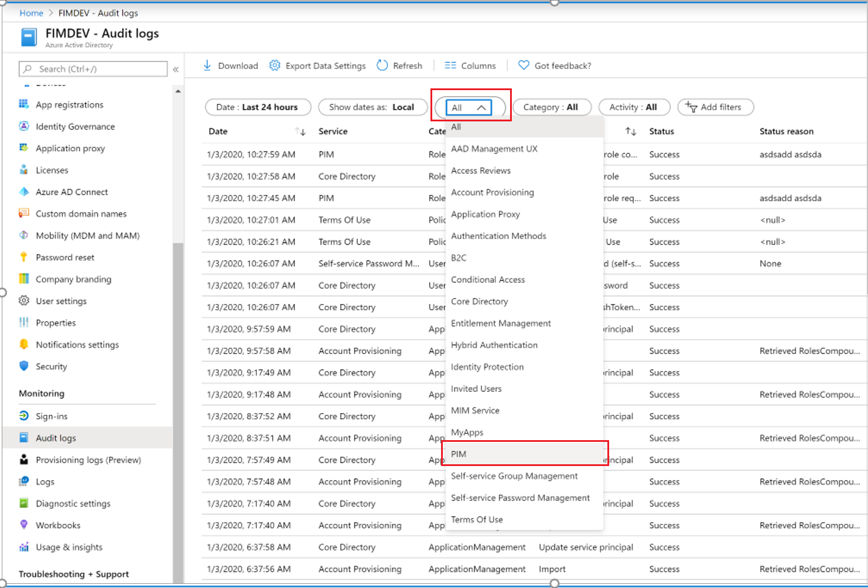
Task: Choose Hybrid Authentication option
Action: 524,345
